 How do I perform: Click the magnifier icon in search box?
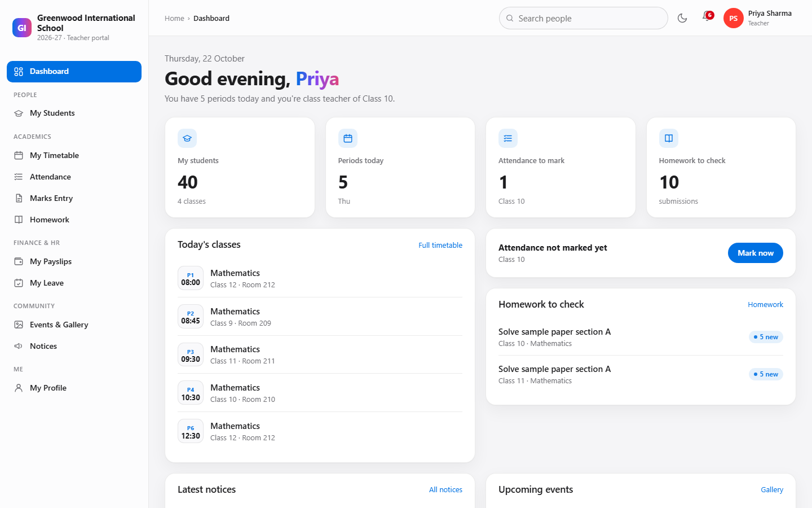click(x=510, y=18)
